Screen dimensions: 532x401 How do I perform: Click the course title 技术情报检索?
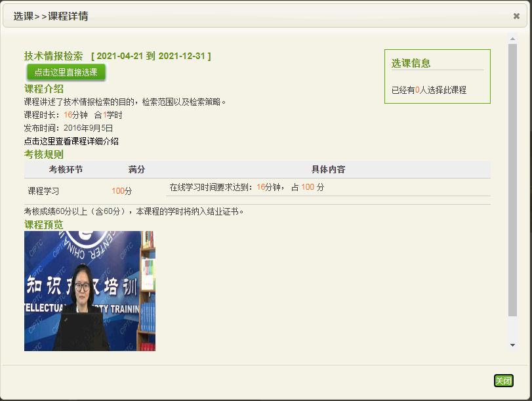pos(54,56)
